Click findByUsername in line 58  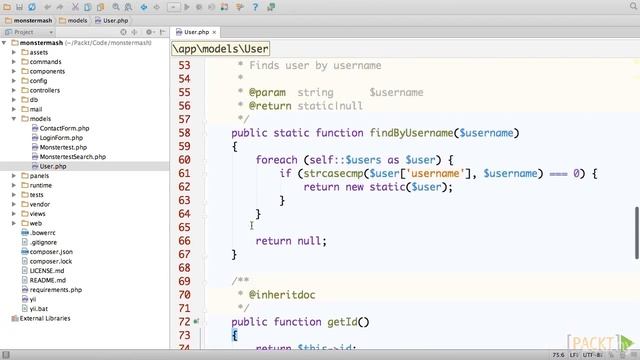(x=411, y=133)
